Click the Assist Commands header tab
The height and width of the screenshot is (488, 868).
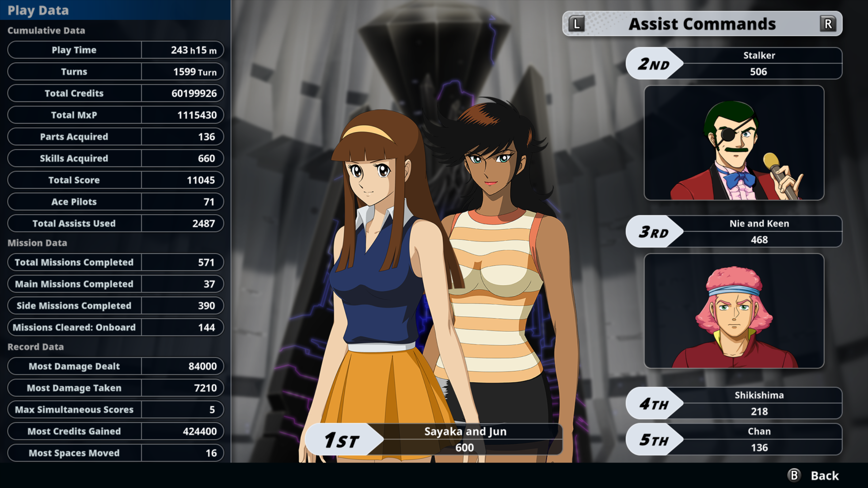click(x=702, y=24)
